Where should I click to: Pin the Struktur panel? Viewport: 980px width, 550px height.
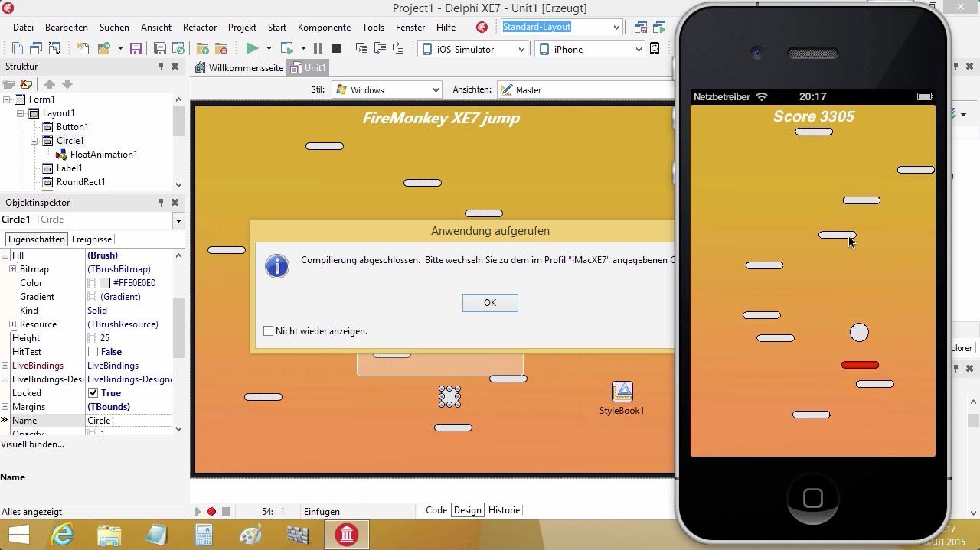coord(161,67)
